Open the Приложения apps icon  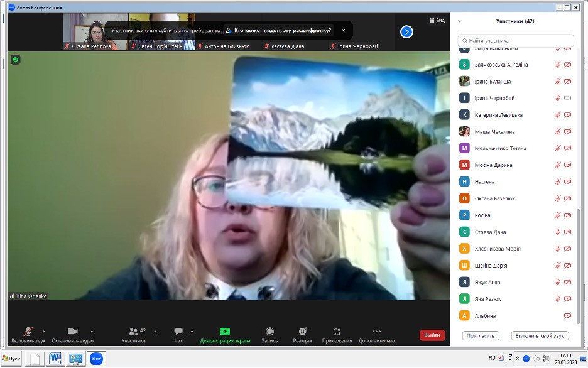pyautogui.click(x=337, y=332)
